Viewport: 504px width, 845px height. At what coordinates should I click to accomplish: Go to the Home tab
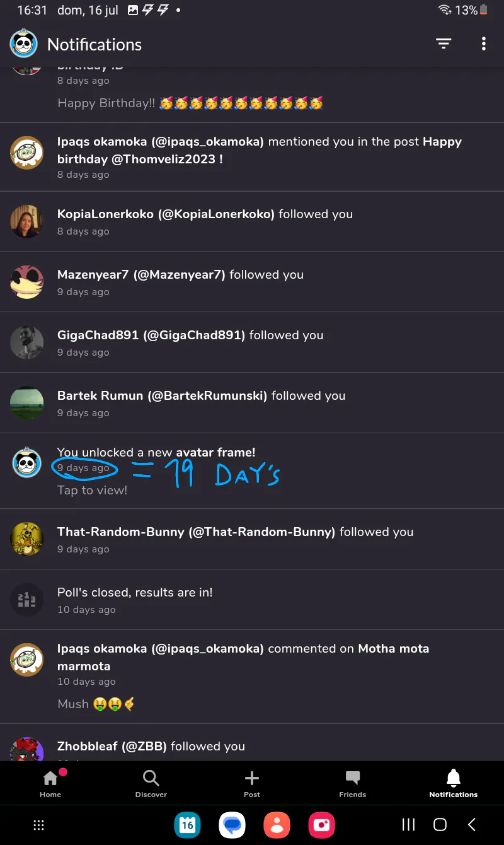pos(50,784)
